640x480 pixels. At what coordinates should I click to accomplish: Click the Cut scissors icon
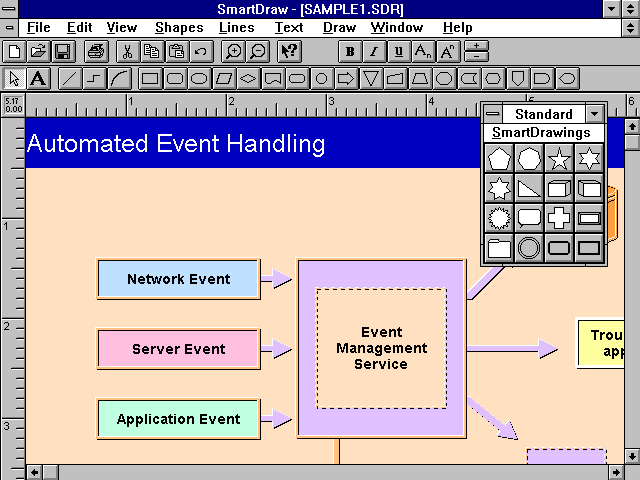pyautogui.click(x=127, y=51)
